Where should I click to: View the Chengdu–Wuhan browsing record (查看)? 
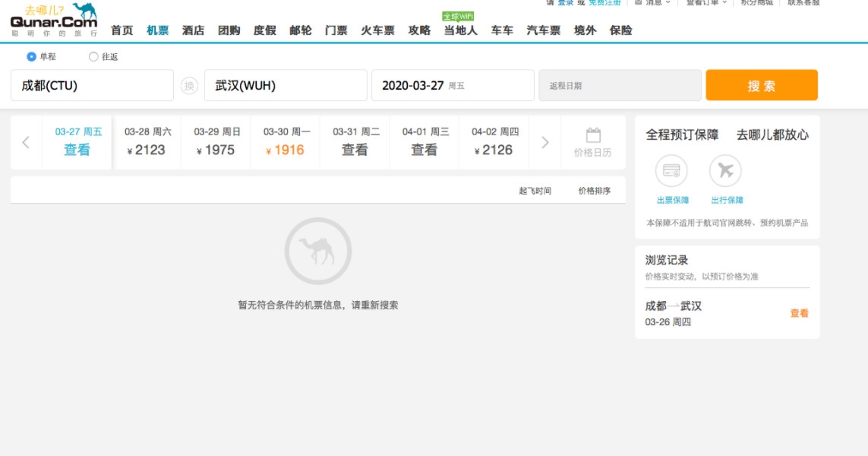click(x=799, y=313)
